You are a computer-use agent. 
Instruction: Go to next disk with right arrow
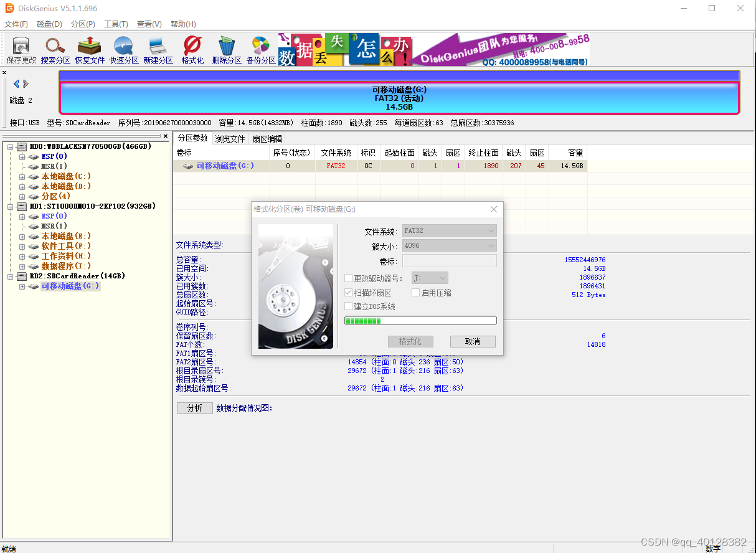26,83
